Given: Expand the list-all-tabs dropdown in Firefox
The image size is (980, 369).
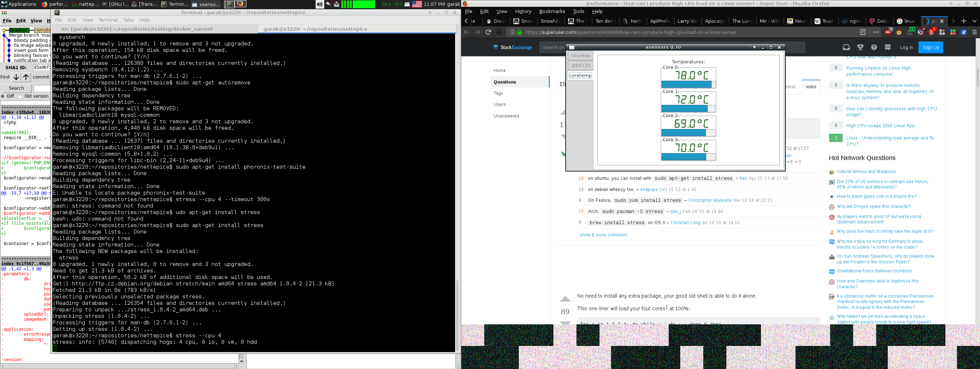Looking at the screenshot, I should (x=974, y=21).
